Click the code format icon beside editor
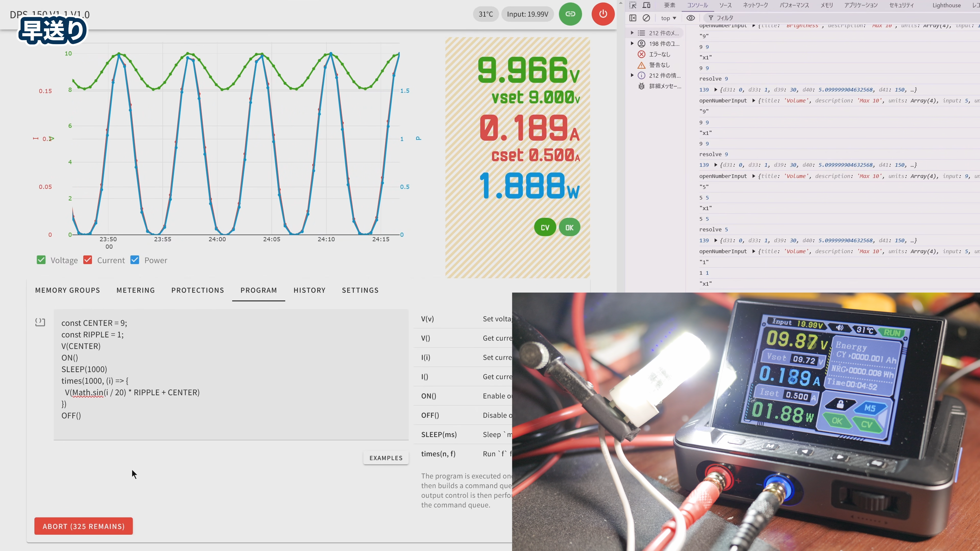This screenshot has height=551, width=980. tap(40, 322)
